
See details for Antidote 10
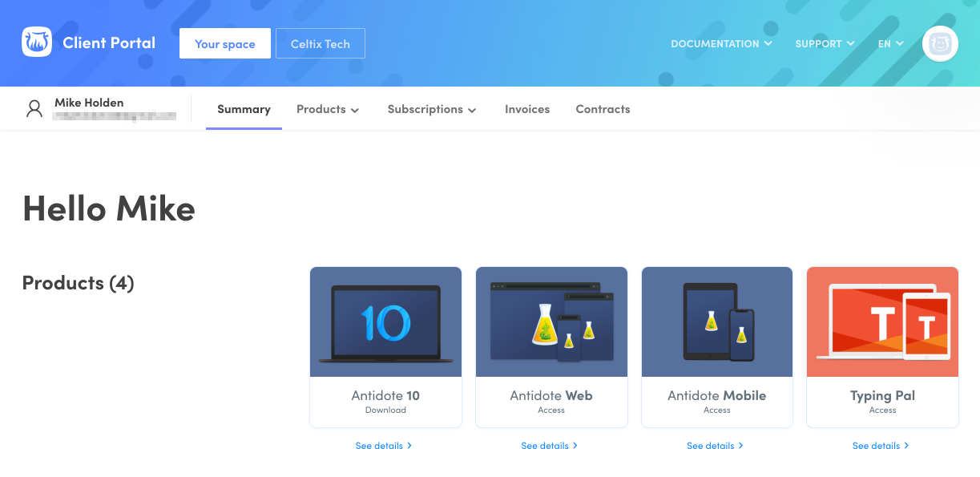384,446
